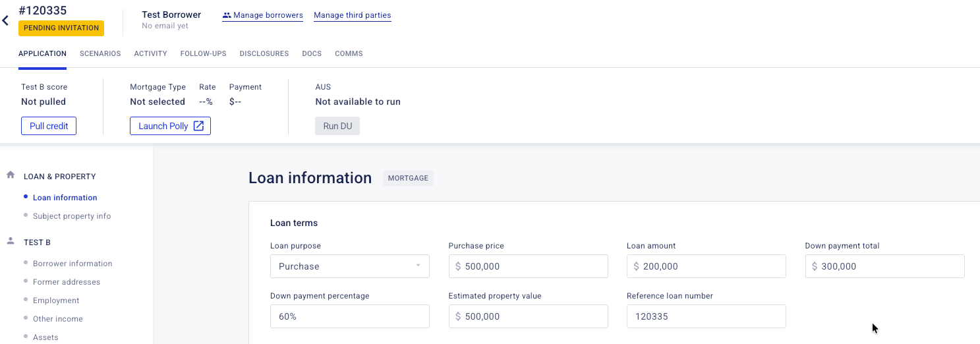The height and width of the screenshot is (344, 980).
Task: Switch to the Scenarios tab
Action: click(x=100, y=54)
